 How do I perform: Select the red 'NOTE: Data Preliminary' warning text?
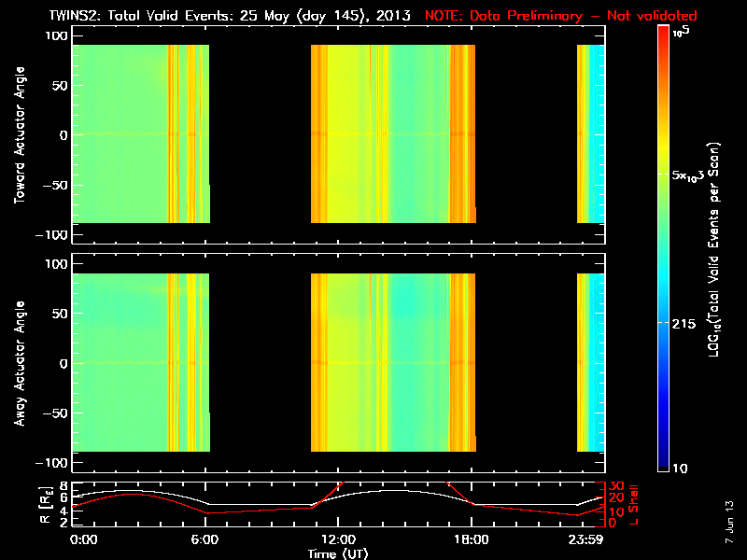coord(561,16)
